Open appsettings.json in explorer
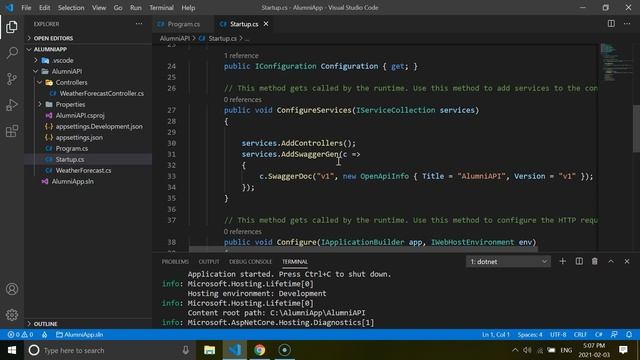The height and width of the screenshot is (360, 640). (79, 138)
